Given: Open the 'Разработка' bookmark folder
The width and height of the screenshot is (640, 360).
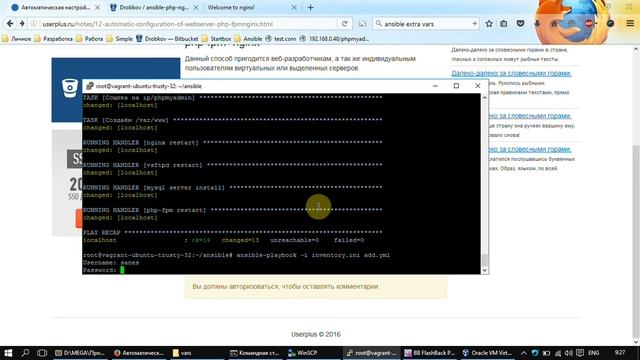Looking at the screenshot, I should tap(53, 39).
